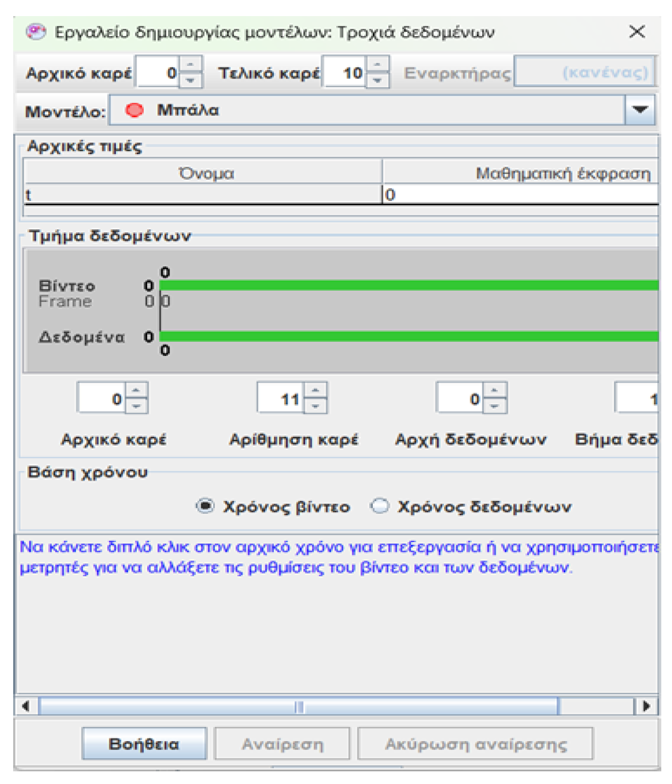Click the top Αρχικό καρέ field showing 0
The image size is (672, 784).
pos(158,73)
